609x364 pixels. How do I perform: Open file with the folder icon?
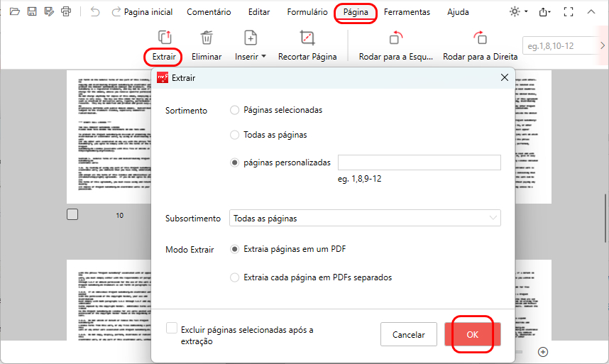(x=15, y=11)
